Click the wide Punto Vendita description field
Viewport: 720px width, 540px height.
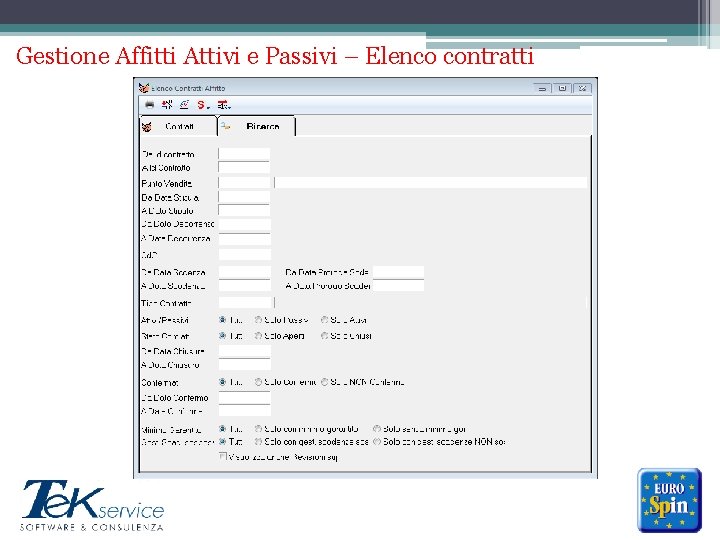(x=431, y=183)
